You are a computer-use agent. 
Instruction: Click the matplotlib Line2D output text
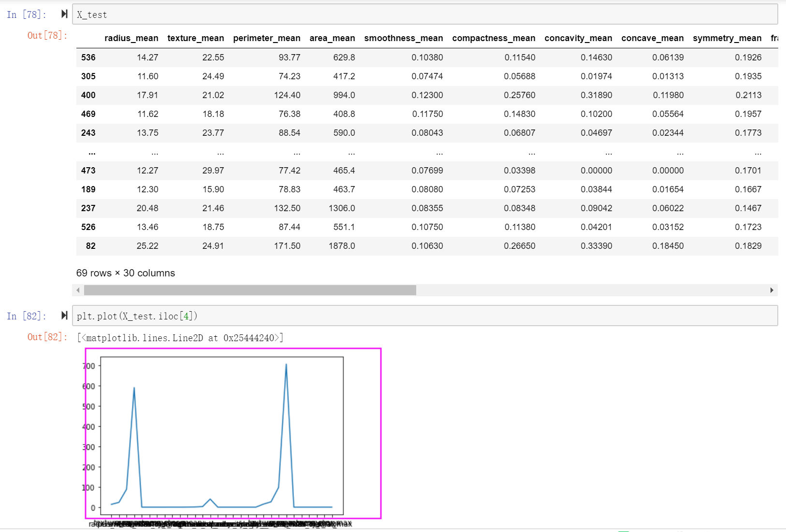[180, 338]
